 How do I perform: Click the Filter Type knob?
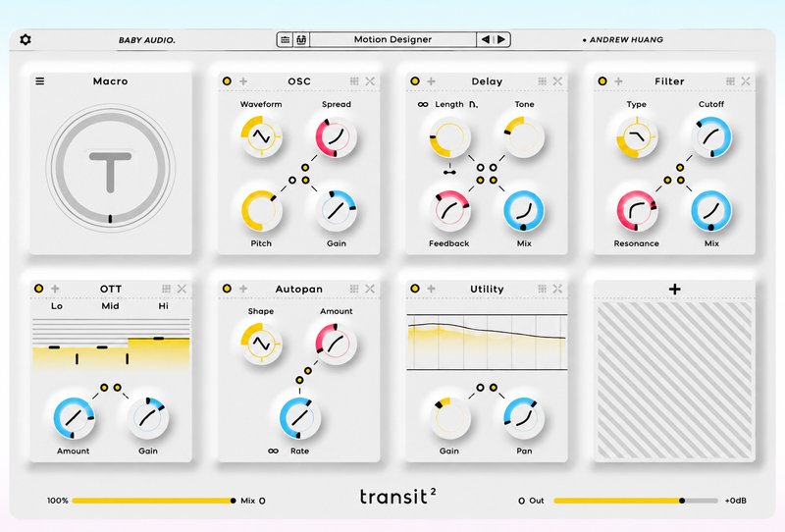click(x=637, y=136)
